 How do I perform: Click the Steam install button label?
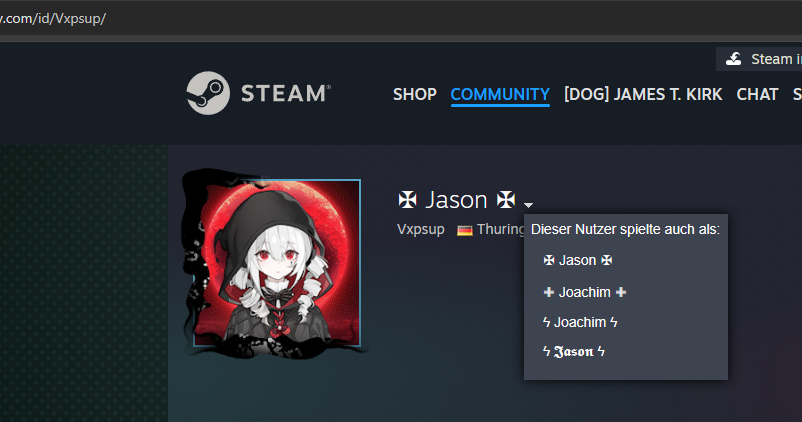coord(776,59)
